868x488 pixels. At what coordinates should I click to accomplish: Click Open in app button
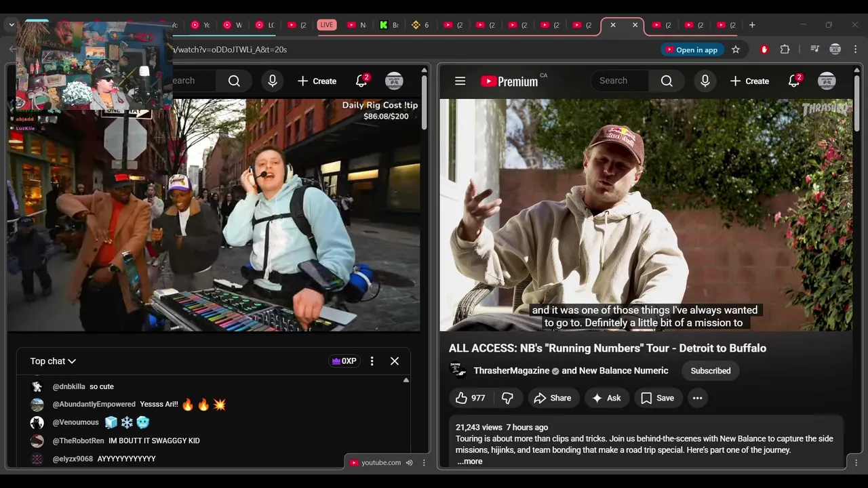(x=691, y=49)
